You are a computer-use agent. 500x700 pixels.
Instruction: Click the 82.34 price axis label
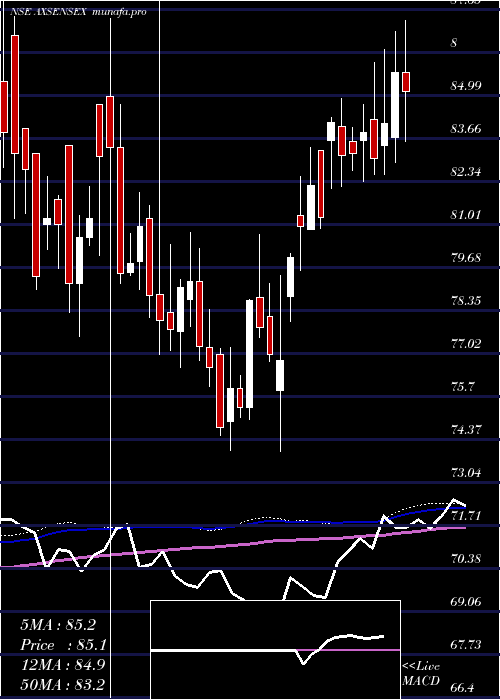(466, 171)
